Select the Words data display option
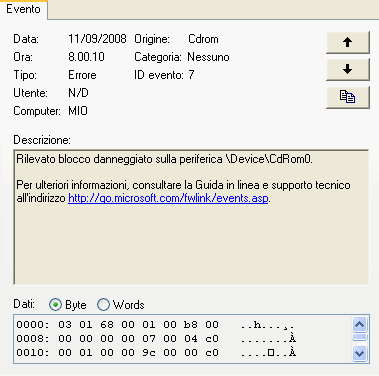Image resolution: width=379 pixels, height=376 pixels. (x=121, y=305)
